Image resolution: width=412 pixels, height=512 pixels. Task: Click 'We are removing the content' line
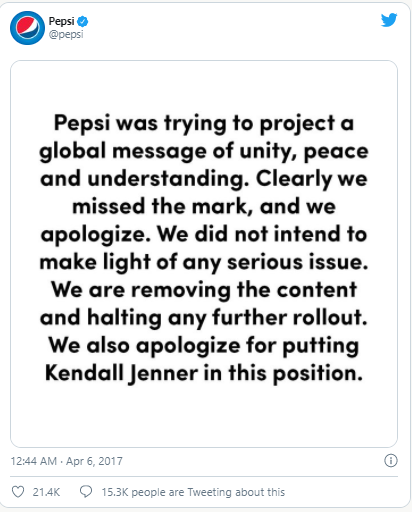pyautogui.click(x=204, y=289)
